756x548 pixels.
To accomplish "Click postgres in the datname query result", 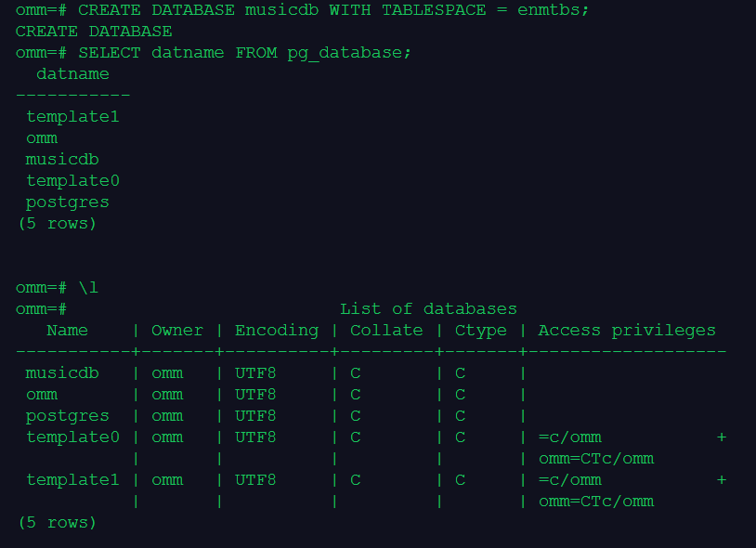I will 67,202.
